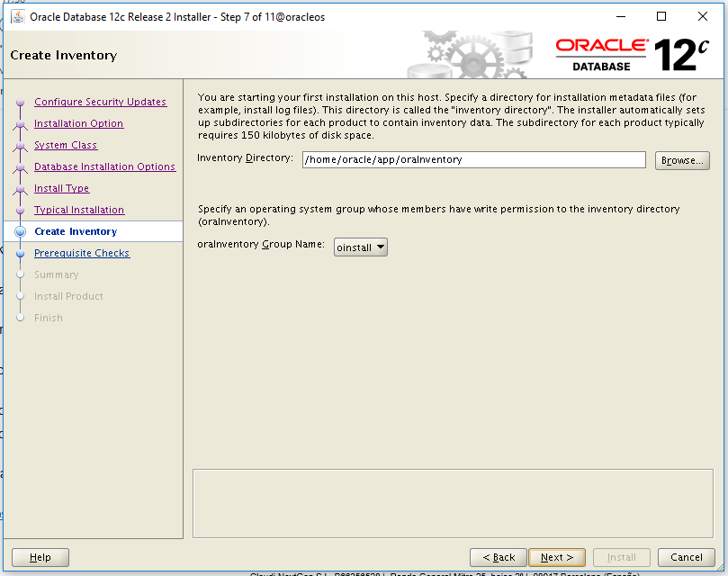728x576 pixels.
Task: Maximize the installer window
Action: click(661, 17)
